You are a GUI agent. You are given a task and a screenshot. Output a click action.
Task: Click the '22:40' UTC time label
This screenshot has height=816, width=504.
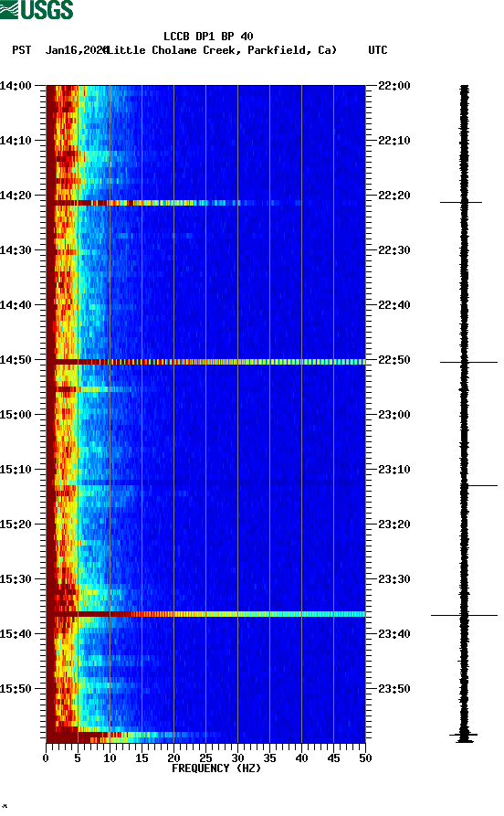[394, 305]
